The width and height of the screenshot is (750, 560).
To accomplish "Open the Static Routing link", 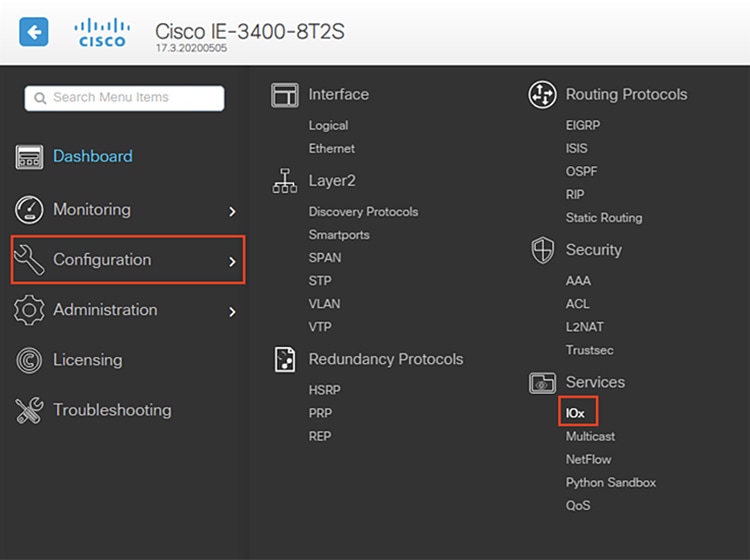I will pyautogui.click(x=604, y=218).
